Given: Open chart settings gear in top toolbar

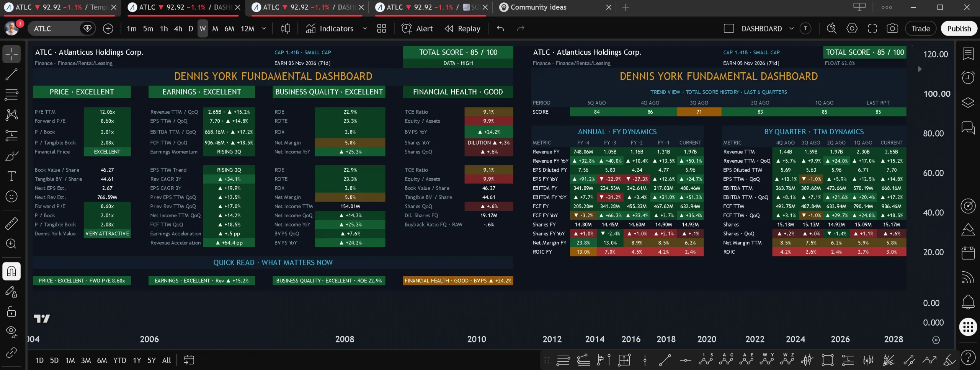Looking at the screenshot, I should click(x=852, y=28).
